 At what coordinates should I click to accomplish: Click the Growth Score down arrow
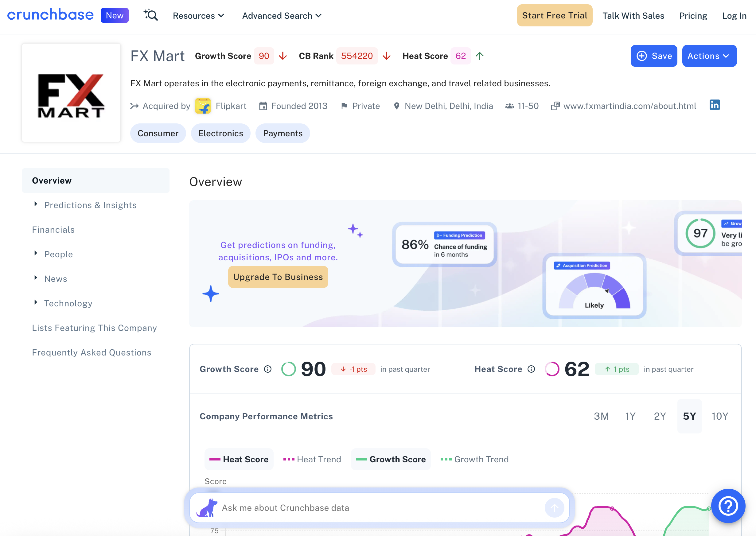pyautogui.click(x=283, y=56)
